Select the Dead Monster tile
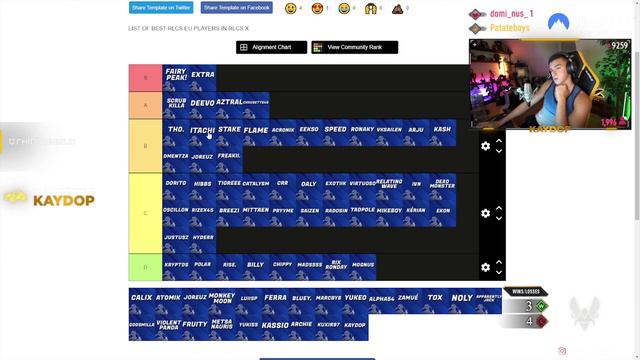Screen dimensions: 640x360 tap(442, 187)
